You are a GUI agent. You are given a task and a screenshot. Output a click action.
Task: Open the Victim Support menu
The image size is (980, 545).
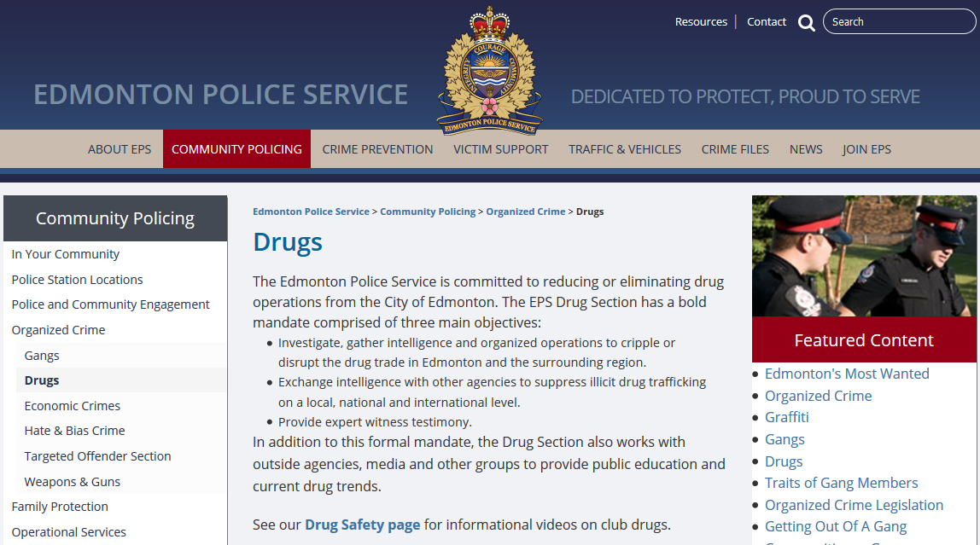[500, 149]
